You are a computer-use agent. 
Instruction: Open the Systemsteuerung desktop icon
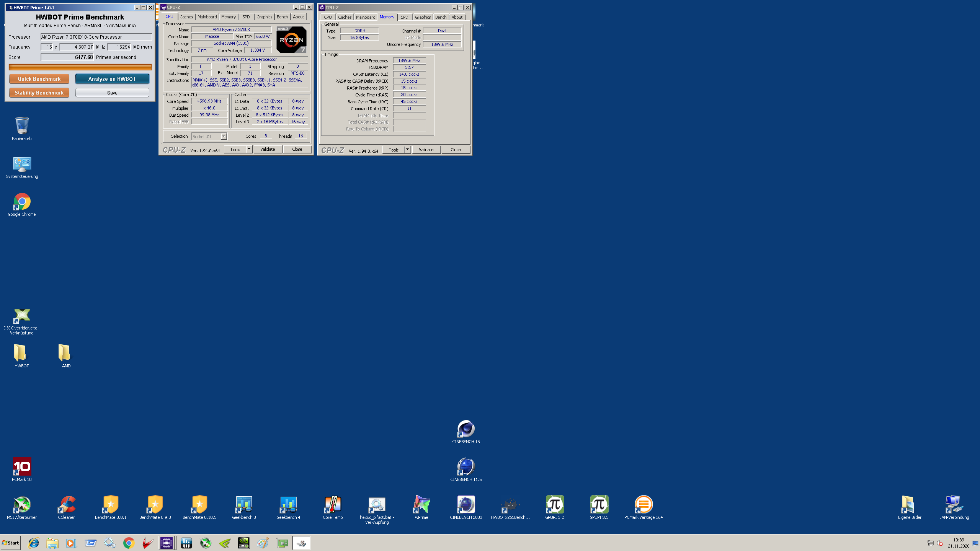(x=22, y=167)
